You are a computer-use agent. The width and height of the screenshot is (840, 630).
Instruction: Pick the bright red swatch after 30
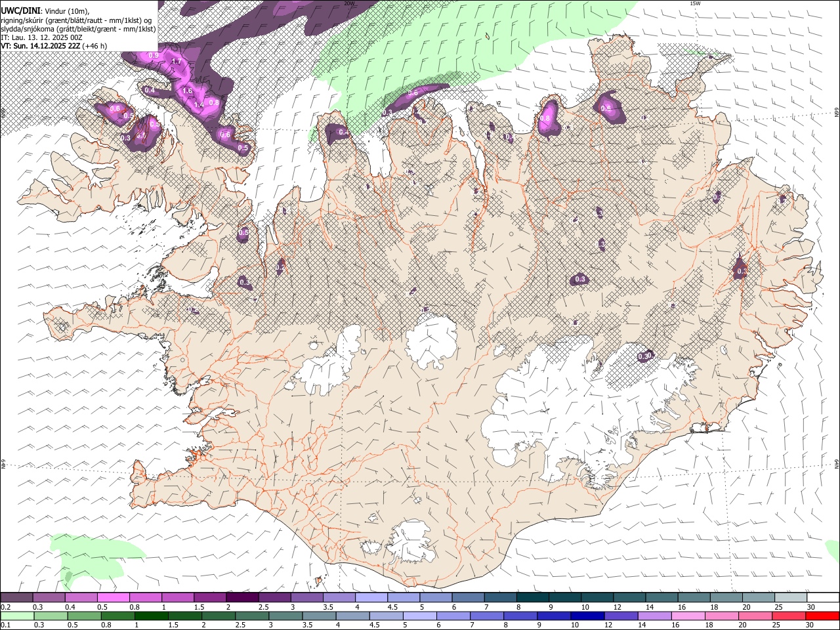click(822, 616)
